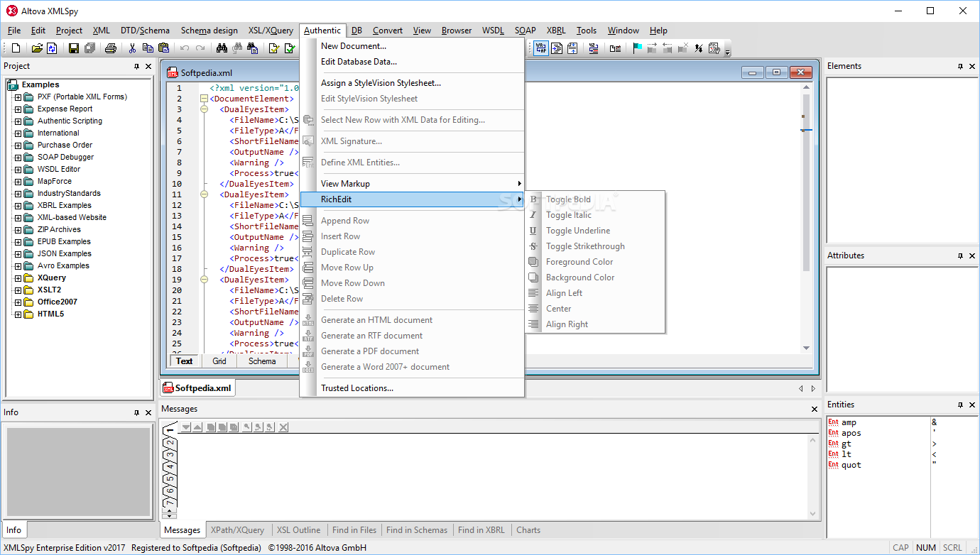Click the Cut scissors icon
The width and height of the screenshot is (980, 555).
[132, 48]
